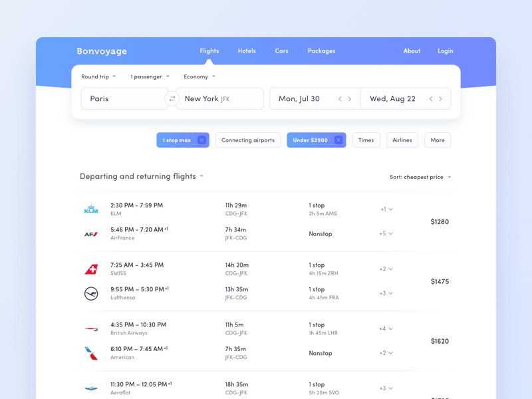Viewport: 532px width, 399px height.
Task: Open the 'Round trip' dropdown
Action: pyautogui.click(x=98, y=76)
